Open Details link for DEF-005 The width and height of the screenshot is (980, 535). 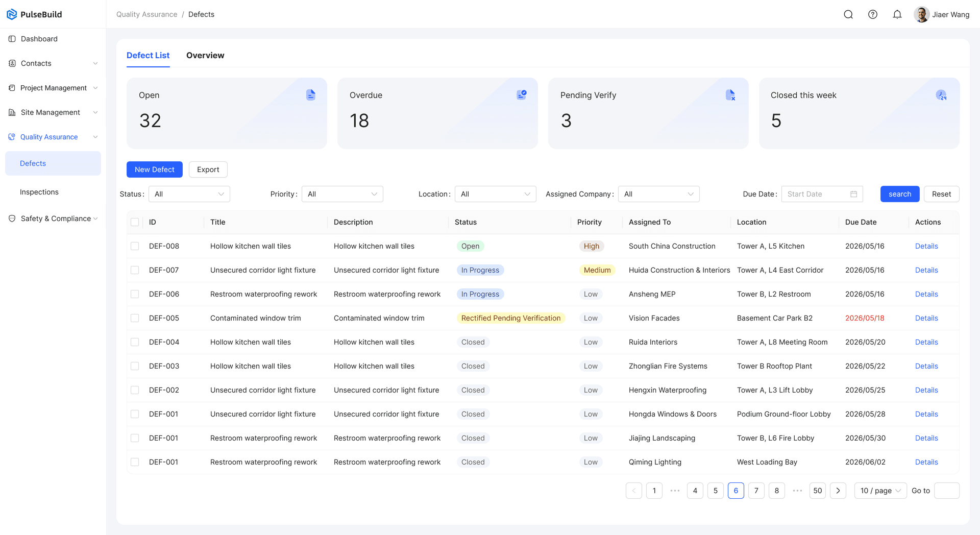click(926, 318)
